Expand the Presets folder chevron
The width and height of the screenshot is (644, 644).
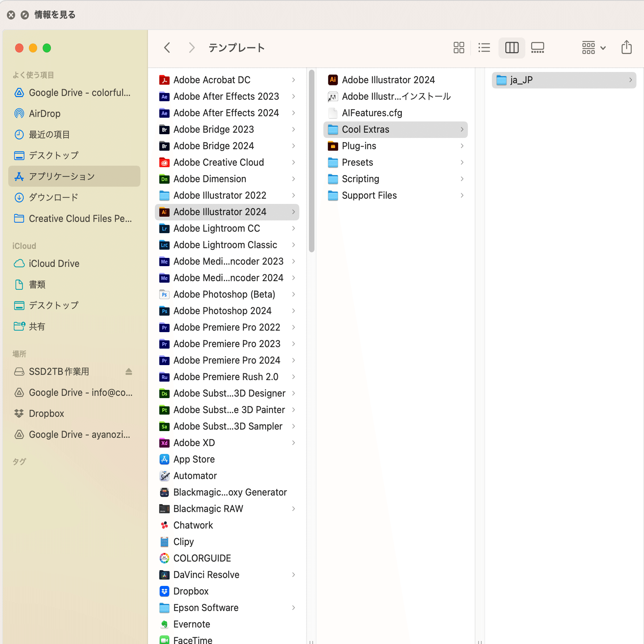(x=462, y=162)
